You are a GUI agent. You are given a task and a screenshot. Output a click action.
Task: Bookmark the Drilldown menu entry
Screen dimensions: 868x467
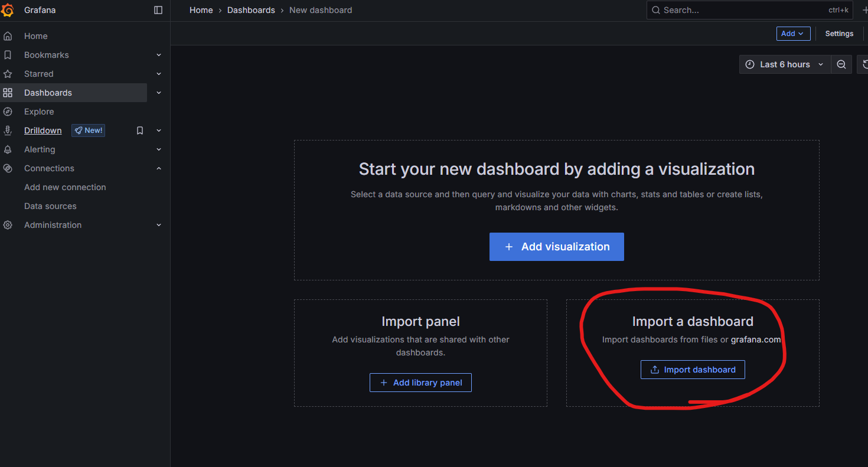(x=140, y=130)
